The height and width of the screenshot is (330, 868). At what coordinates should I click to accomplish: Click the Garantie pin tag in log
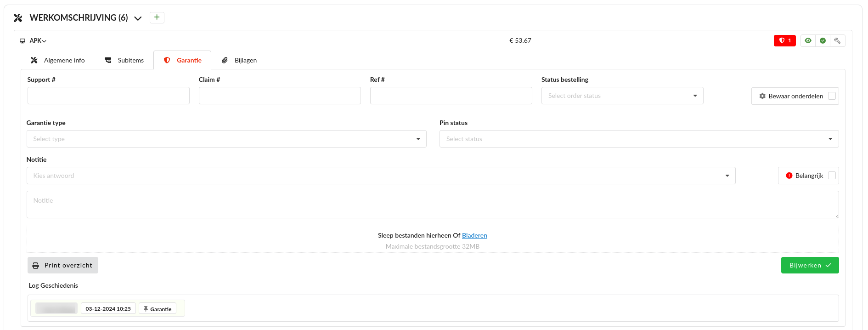pyautogui.click(x=158, y=309)
